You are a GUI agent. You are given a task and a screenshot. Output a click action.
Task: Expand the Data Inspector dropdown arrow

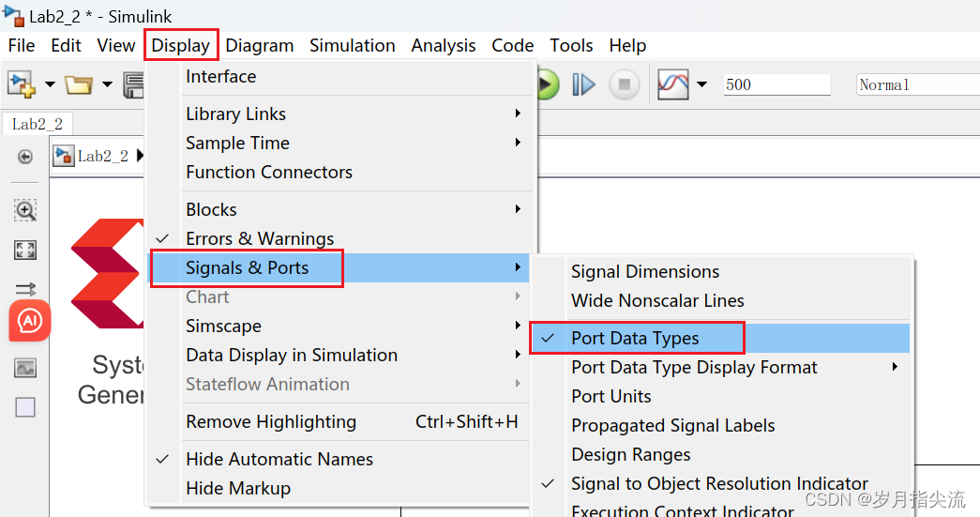[701, 84]
